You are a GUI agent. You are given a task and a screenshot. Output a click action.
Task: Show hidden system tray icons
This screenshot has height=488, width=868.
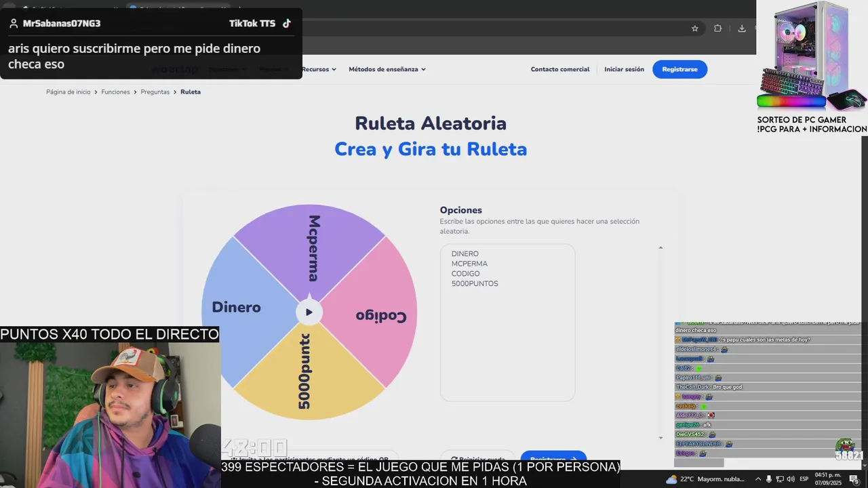click(758, 479)
